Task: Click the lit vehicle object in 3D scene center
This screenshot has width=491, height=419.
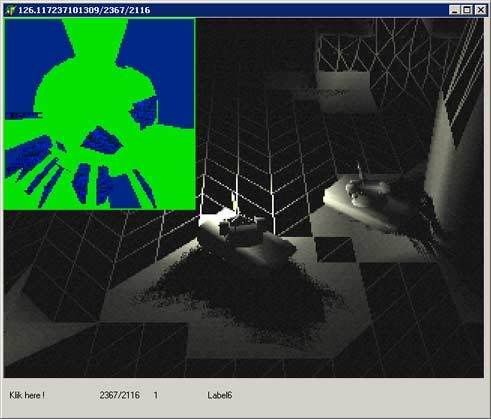Action: point(242,231)
